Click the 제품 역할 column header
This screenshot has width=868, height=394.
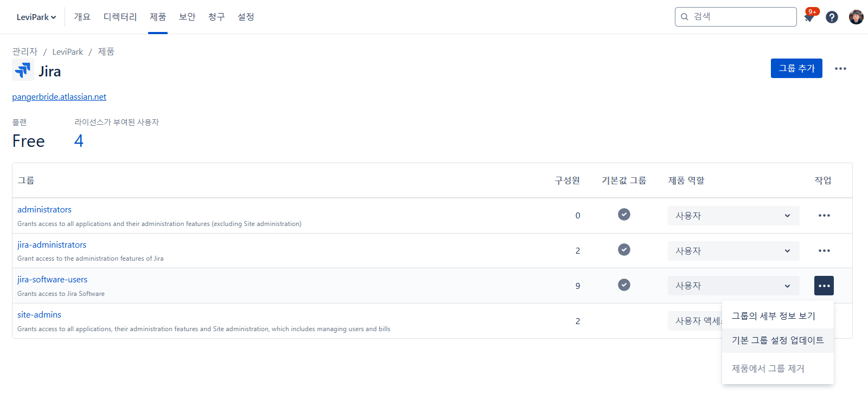pos(686,180)
